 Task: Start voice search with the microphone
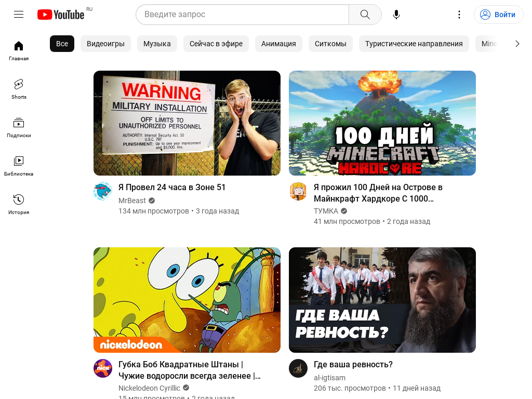(396, 15)
